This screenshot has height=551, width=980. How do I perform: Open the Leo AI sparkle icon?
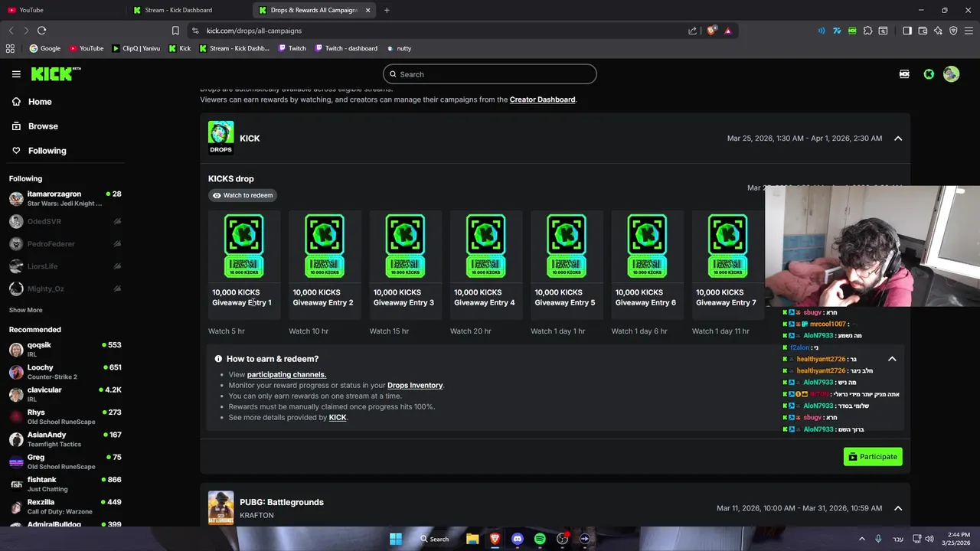(938, 31)
